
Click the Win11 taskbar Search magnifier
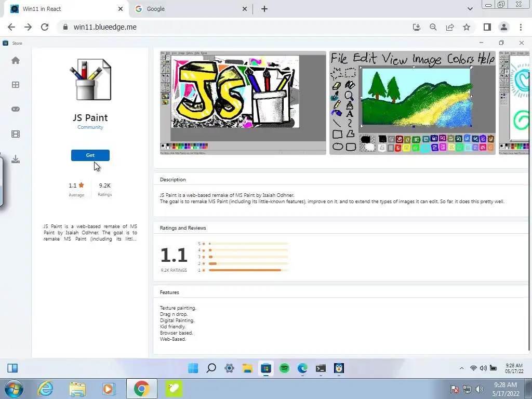[x=211, y=368]
